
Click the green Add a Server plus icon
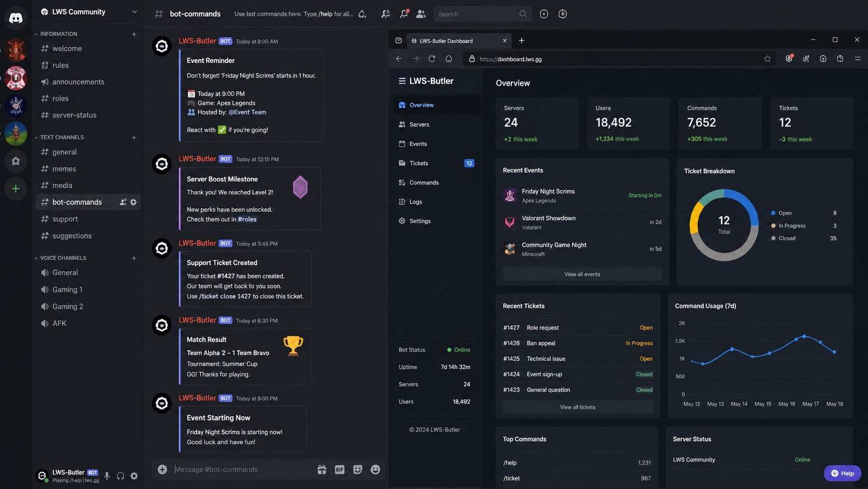tap(16, 189)
